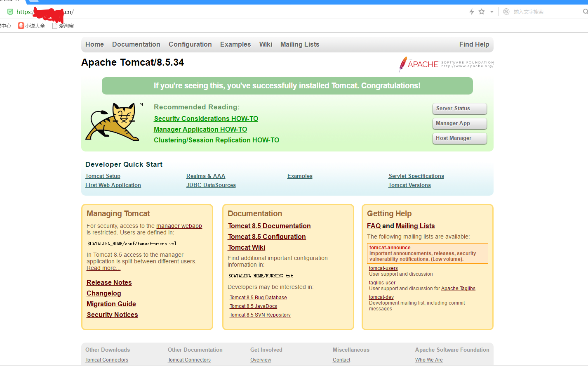Bookmark this page with the star icon
This screenshot has height=369, width=588.
(x=482, y=12)
